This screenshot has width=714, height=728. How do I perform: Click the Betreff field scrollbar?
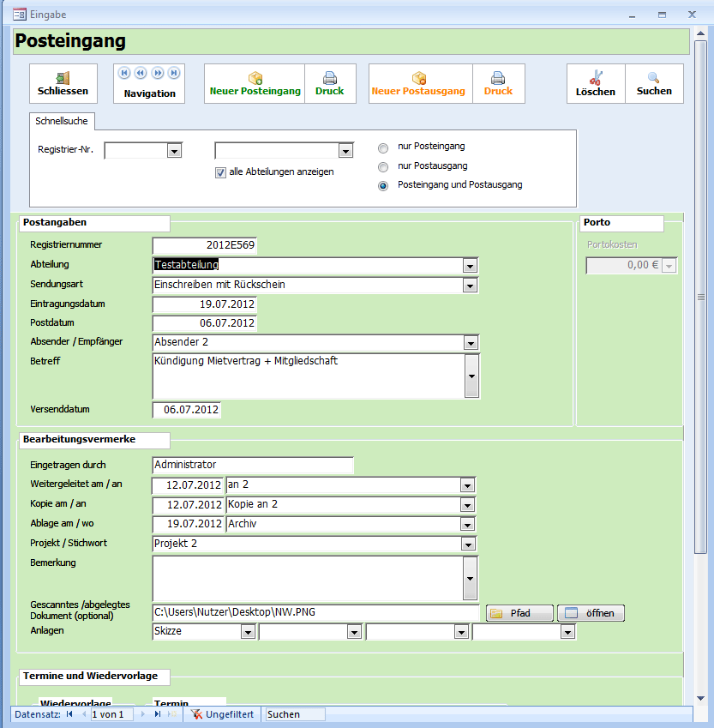[471, 376]
